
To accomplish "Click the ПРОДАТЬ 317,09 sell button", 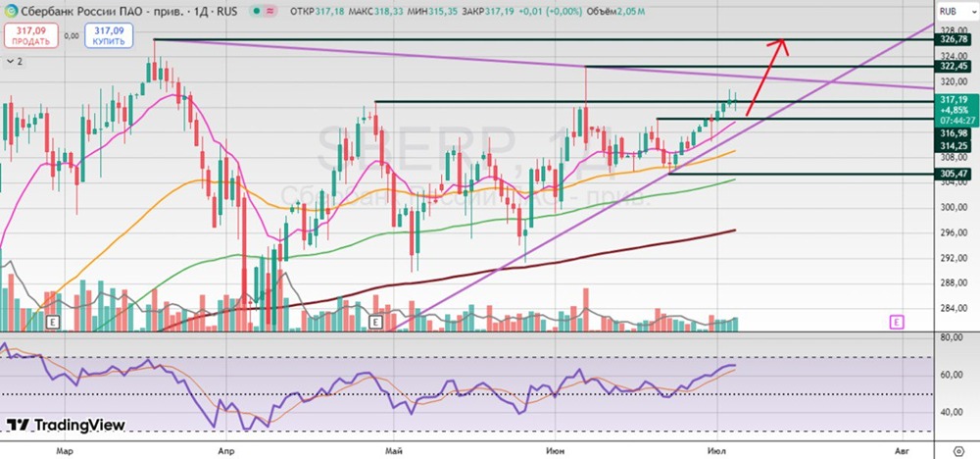I will (30, 35).
